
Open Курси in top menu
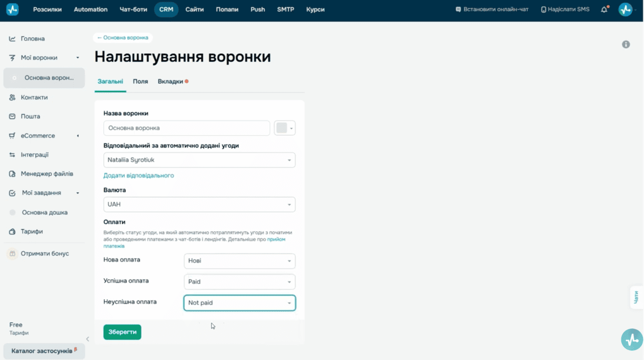click(315, 10)
